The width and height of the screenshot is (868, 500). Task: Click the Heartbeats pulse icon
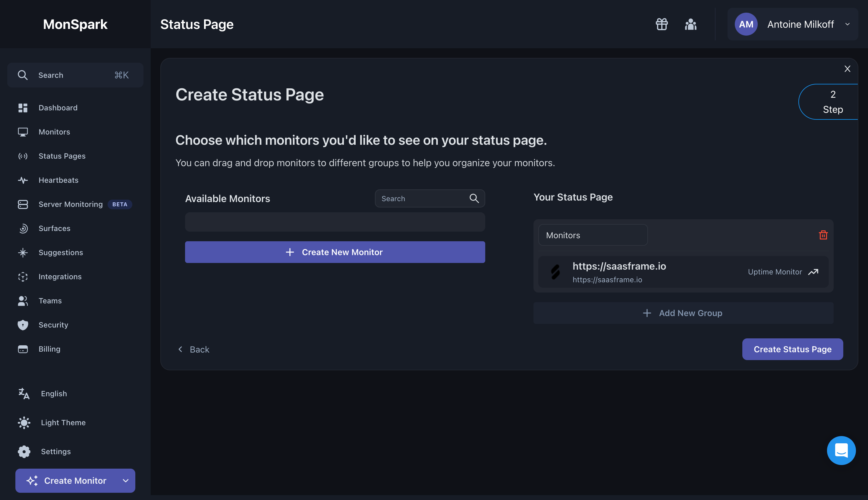point(23,180)
